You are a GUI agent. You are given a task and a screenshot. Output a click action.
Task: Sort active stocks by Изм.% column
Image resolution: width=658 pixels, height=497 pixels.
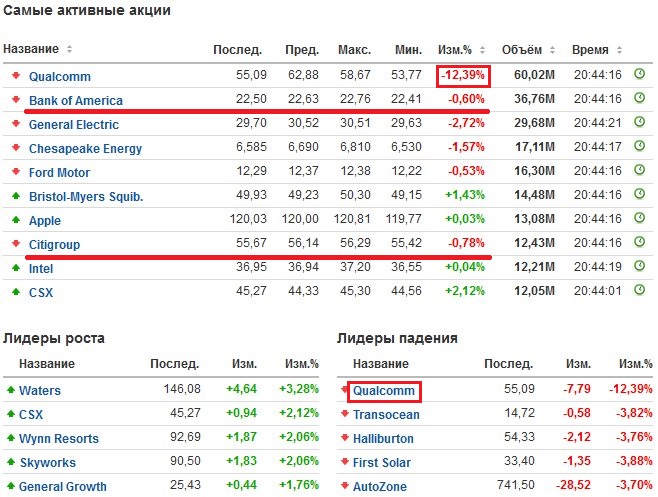pyautogui.click(x=462, y=49)
